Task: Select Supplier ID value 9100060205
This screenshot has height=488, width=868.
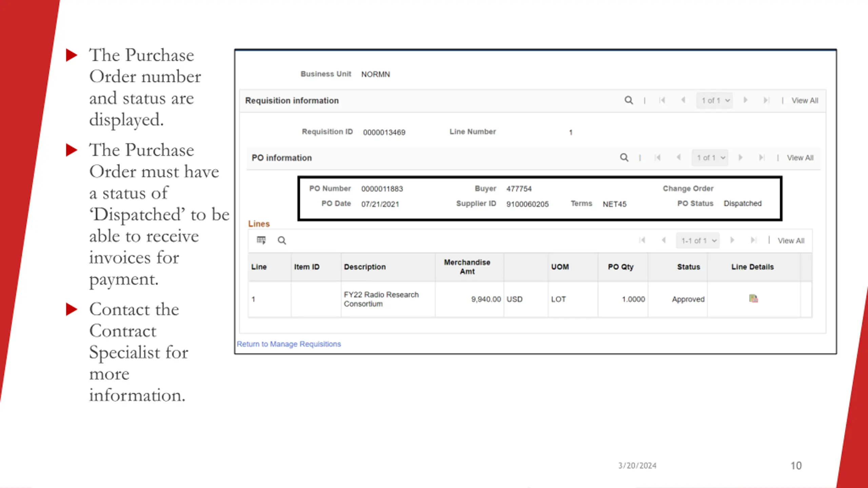Action: click(527, 204)
